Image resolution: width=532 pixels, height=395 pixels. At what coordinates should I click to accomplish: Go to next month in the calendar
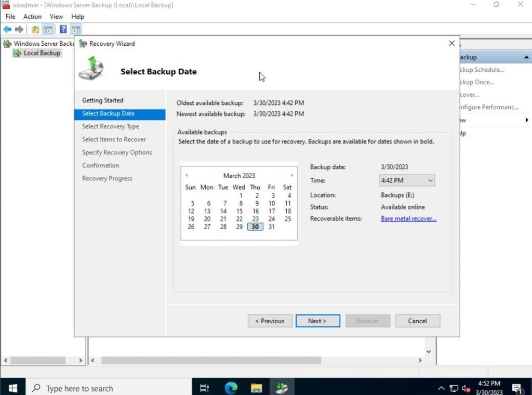(292, 175)
